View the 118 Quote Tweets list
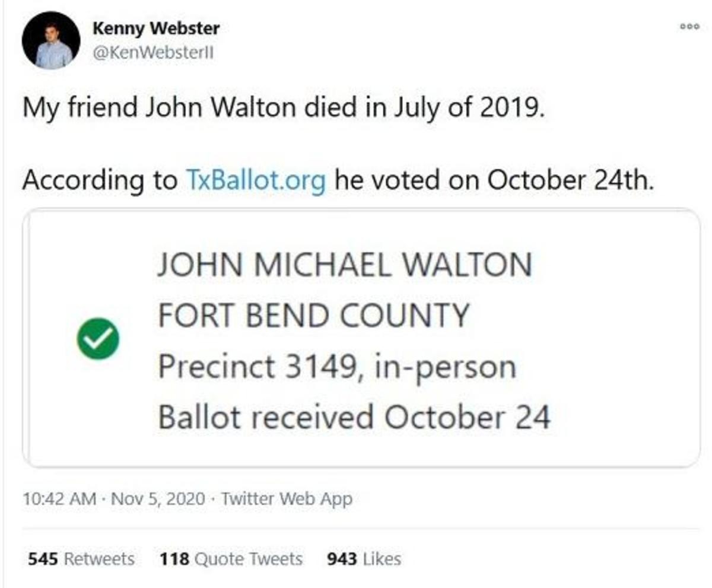This screenshot has width=712, height=588. click(x=231, y=558)
